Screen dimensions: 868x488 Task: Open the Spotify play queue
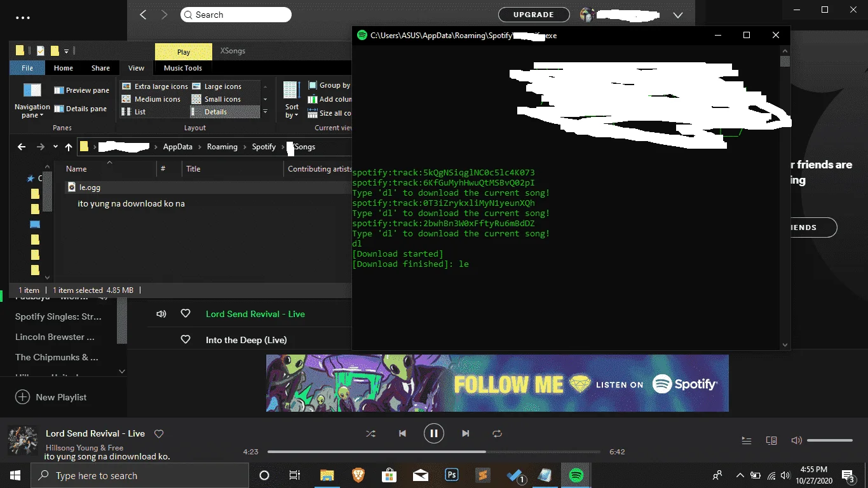[x=747, y=440]
